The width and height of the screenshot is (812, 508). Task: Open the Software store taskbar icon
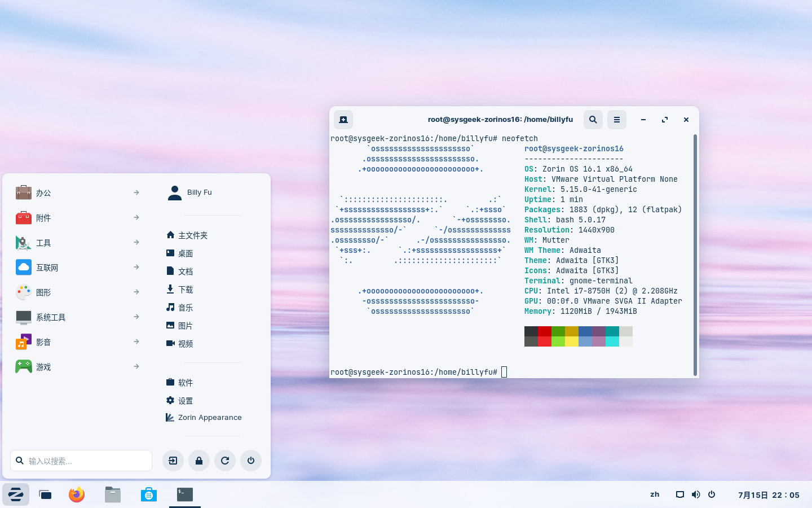click(149, 494)
